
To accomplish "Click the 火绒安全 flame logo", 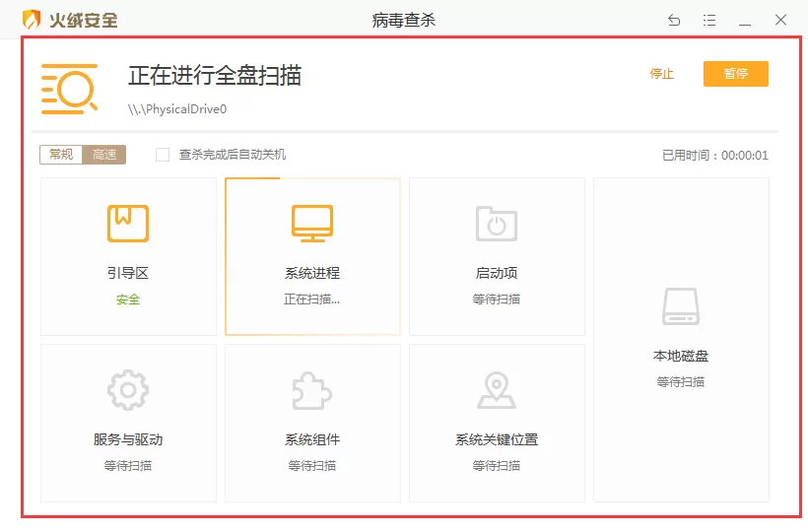I will click(32, 20).
